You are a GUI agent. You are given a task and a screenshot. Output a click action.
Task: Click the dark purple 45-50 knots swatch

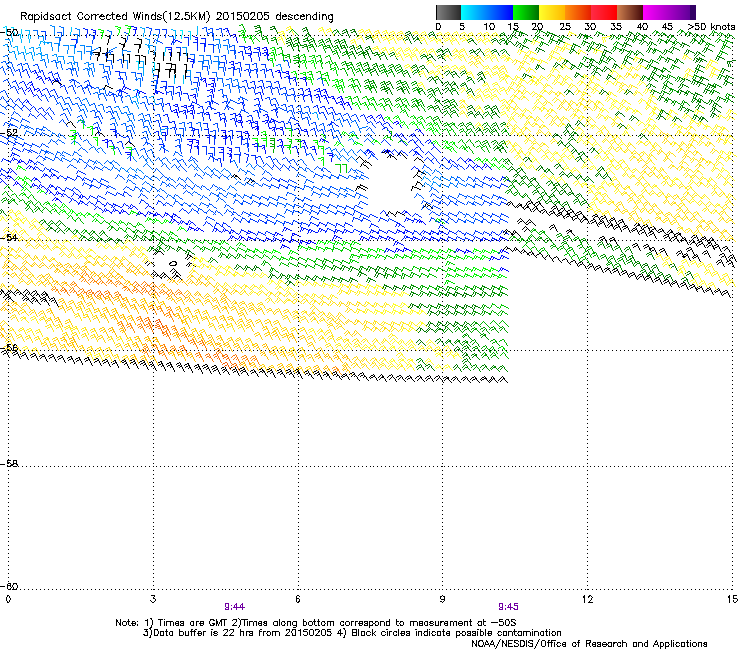(682, 12)
